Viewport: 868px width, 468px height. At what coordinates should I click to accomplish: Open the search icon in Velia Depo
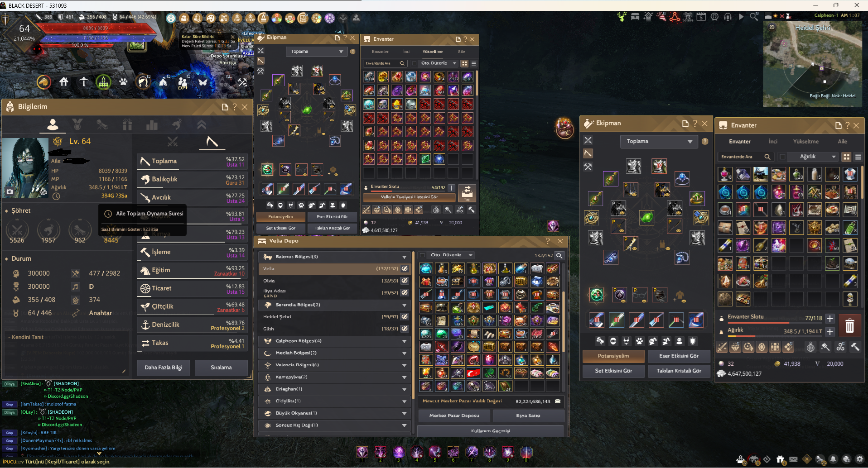coord(559,256)
